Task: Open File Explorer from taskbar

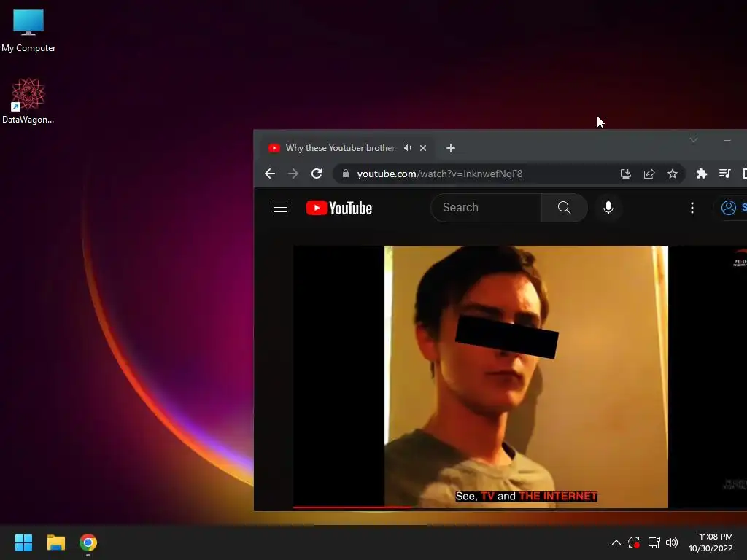Action: click(55, 542)
